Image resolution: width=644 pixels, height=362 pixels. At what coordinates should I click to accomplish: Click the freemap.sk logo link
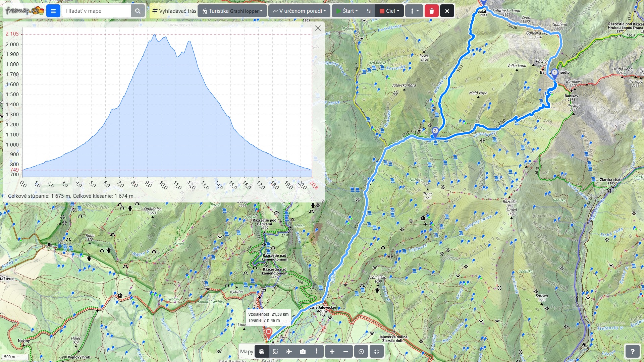click(x=24, y=11)
